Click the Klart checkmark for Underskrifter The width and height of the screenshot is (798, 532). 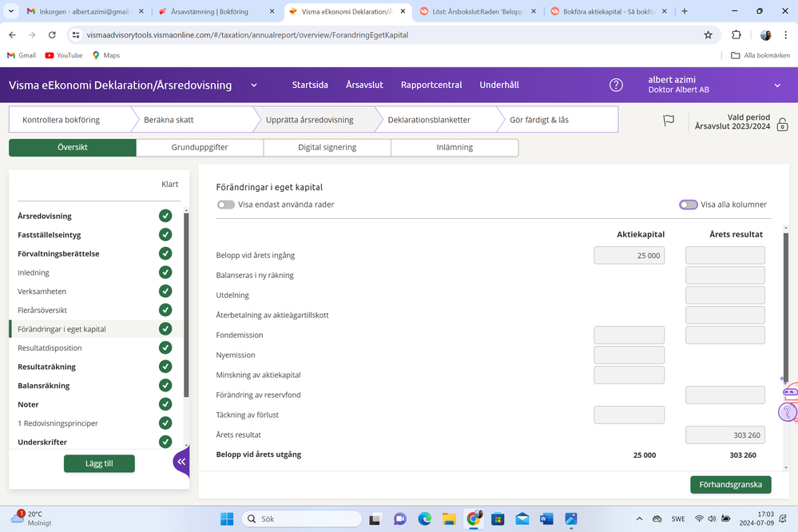click(x=165, y=442)
